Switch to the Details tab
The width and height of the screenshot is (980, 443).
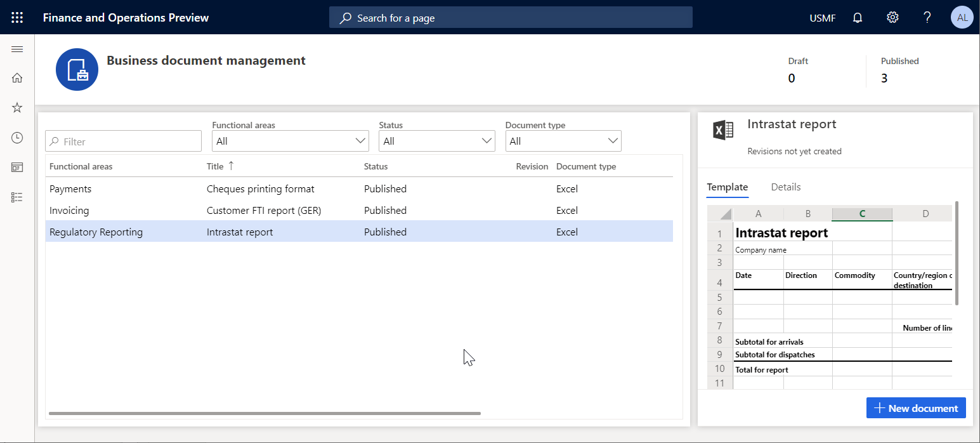pyautogui.click(x=786, y=187)
